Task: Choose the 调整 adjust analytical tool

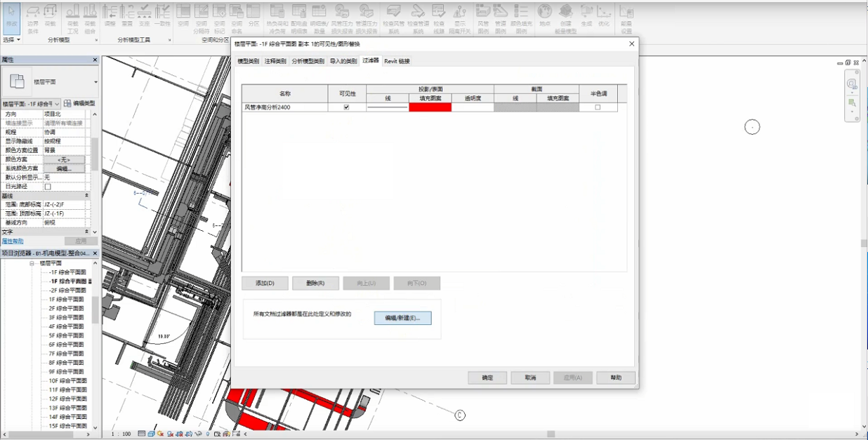Action: pos(110,17)
